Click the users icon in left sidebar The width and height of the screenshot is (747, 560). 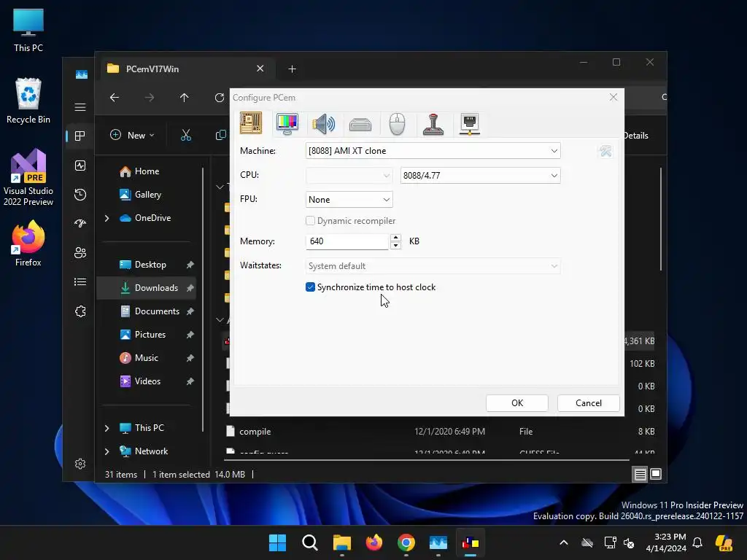coord(80,253)
